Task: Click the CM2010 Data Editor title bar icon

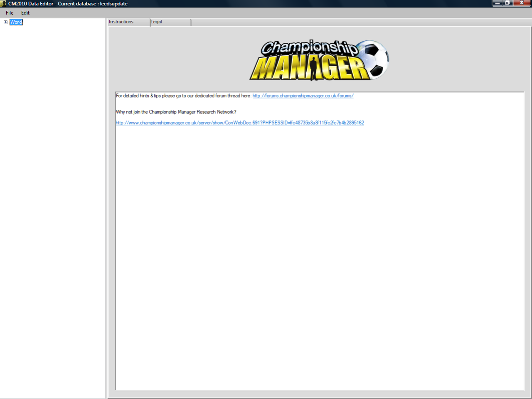Action: (x=4, y=3)
